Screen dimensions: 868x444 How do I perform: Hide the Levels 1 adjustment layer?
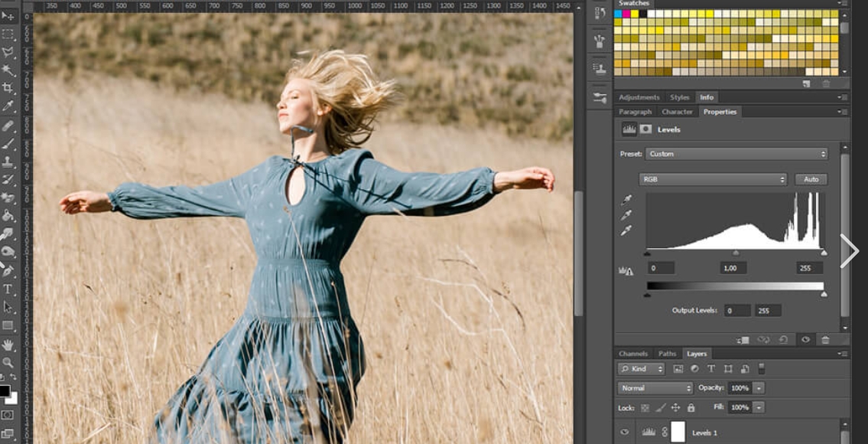626,431
